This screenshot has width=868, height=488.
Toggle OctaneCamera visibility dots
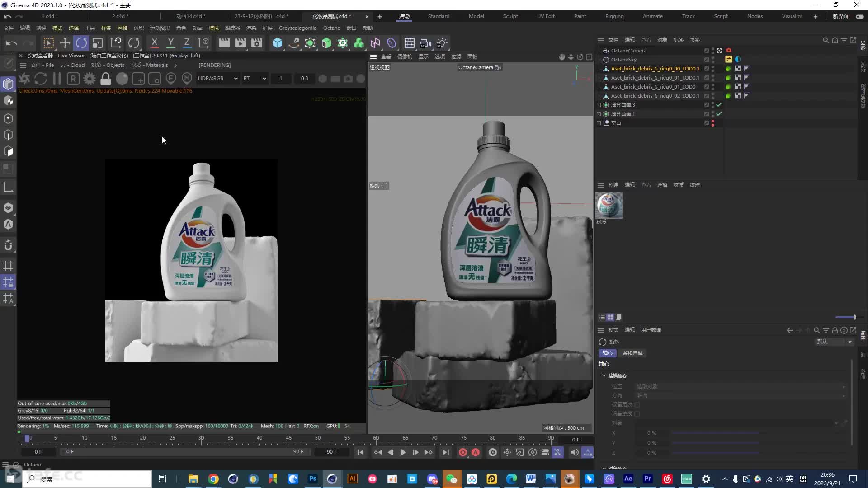tap(713, 51)
